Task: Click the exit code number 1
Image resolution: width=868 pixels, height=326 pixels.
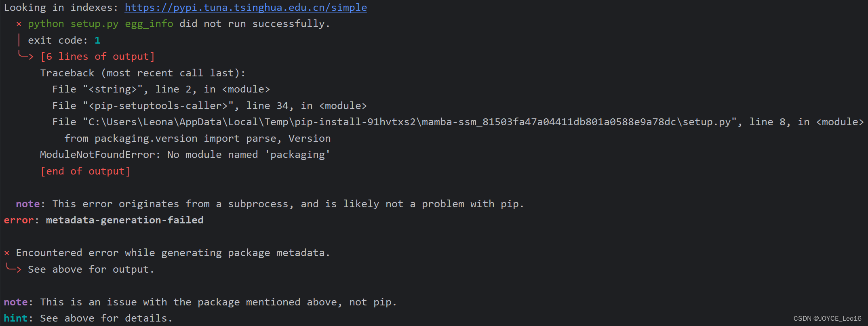Action: tap(97, 40)
